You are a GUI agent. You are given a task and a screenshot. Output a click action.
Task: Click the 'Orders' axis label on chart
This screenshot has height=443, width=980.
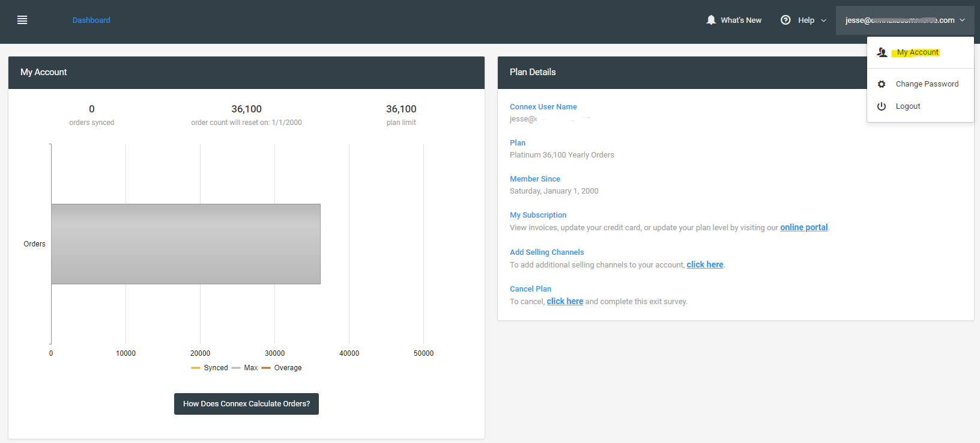[x=34, y=244]
